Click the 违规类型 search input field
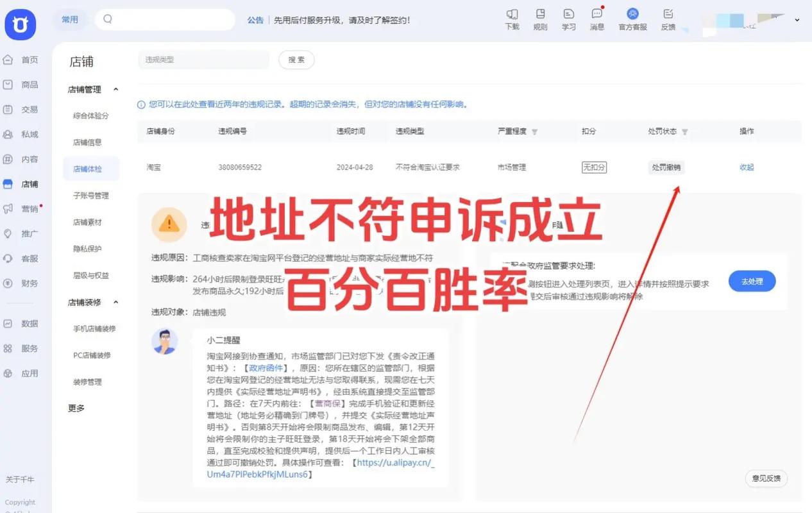812x513 pixels. 203,59
